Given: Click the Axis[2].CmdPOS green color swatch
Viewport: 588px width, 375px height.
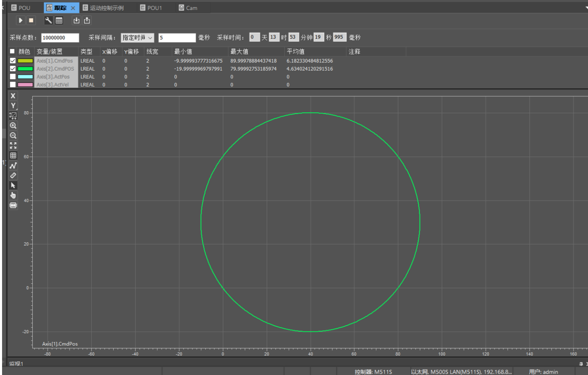Looking at the screenshot, I should [25, 69].
